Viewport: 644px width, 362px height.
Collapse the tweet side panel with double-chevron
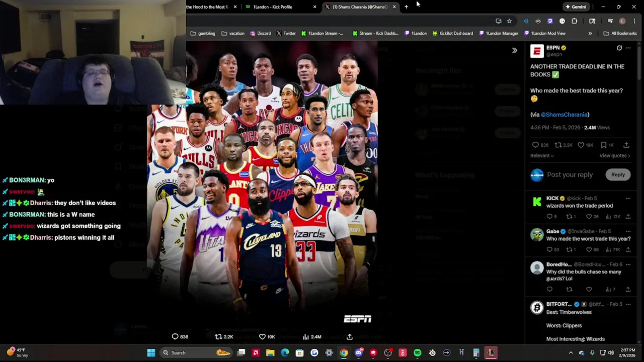pos(514,50)
